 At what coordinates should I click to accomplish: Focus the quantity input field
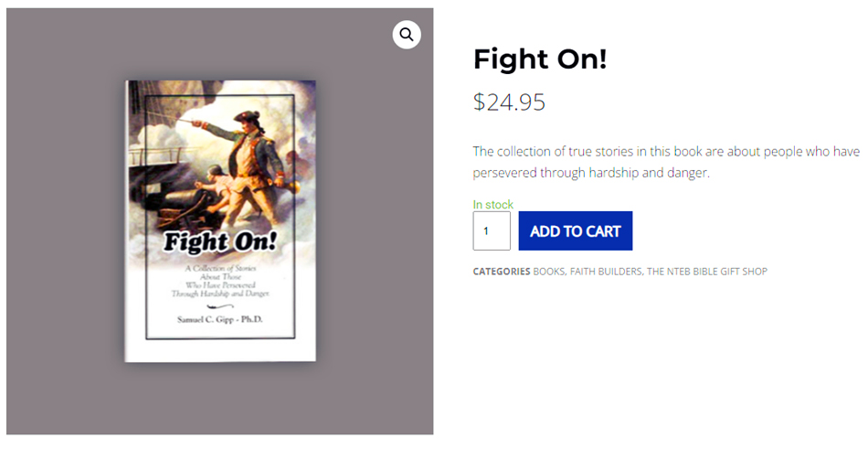click(x=491, y=231)
